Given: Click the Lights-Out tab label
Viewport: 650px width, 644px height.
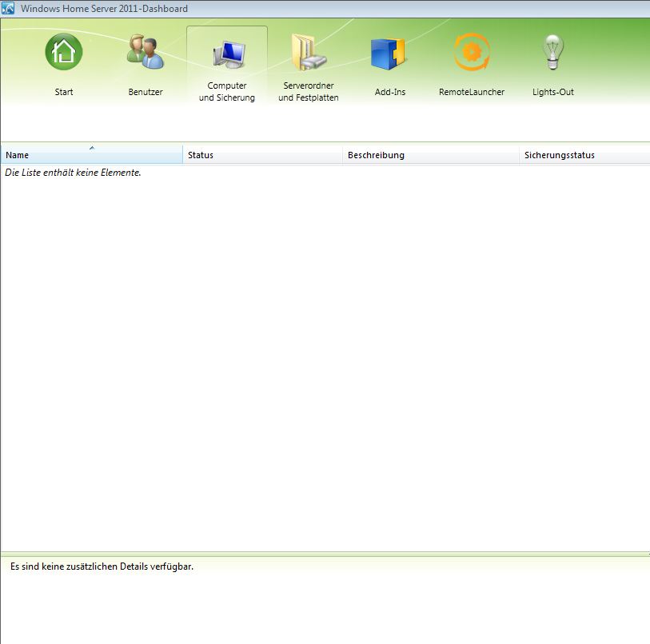Looking at the screenshot, I should pos(553,92).
